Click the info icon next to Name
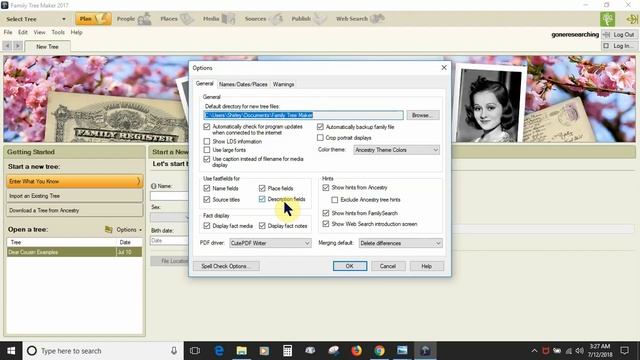640x360 pixels. point(154,186)
